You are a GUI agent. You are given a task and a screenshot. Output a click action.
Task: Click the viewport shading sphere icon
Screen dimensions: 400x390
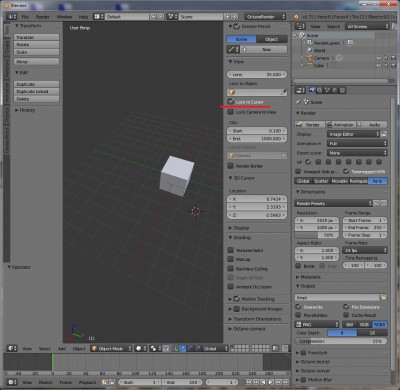click(x=140, y=349)
